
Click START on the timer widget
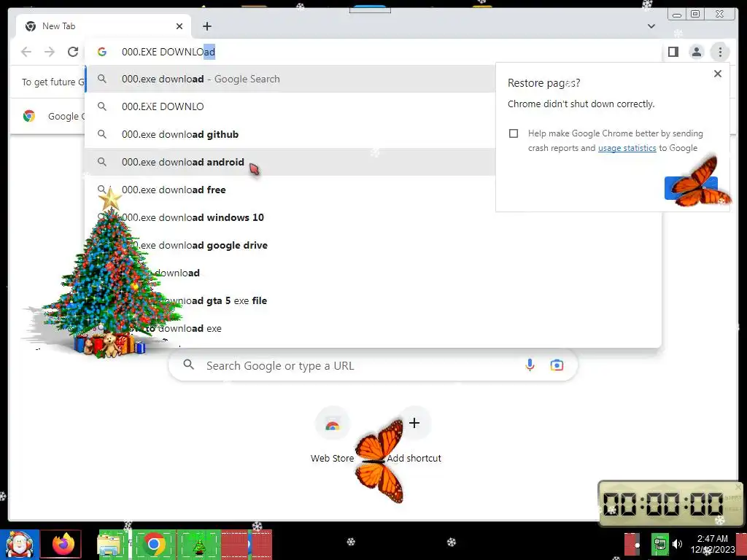click(x=732, y=497)
